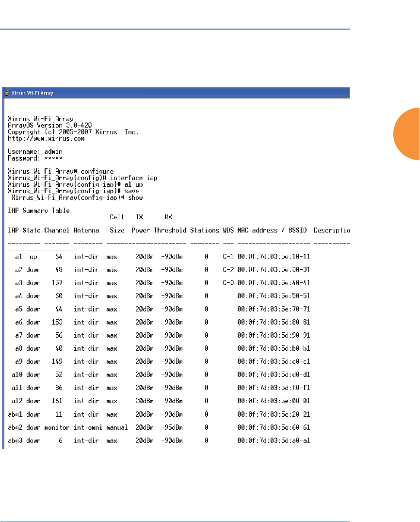Click MAC 00:0f:7d:03:5e:10-11
Image resolution: width=420 pixels, height=522 pixels.
coord(274,257)
